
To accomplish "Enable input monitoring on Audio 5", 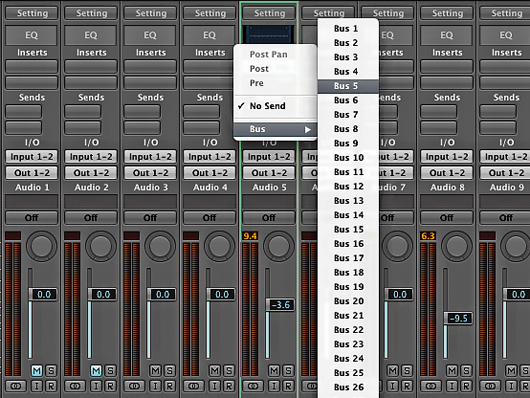I will pyautogui.click(x=274, y=386).
